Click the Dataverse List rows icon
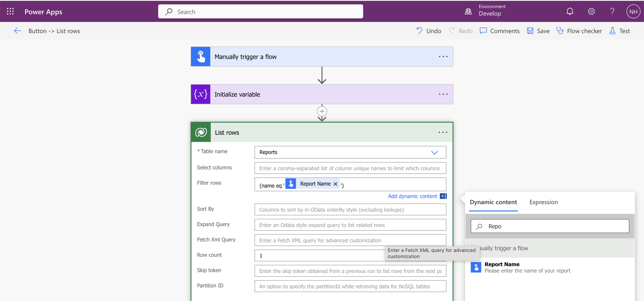644x301 pixels. [x=201, y=132]
